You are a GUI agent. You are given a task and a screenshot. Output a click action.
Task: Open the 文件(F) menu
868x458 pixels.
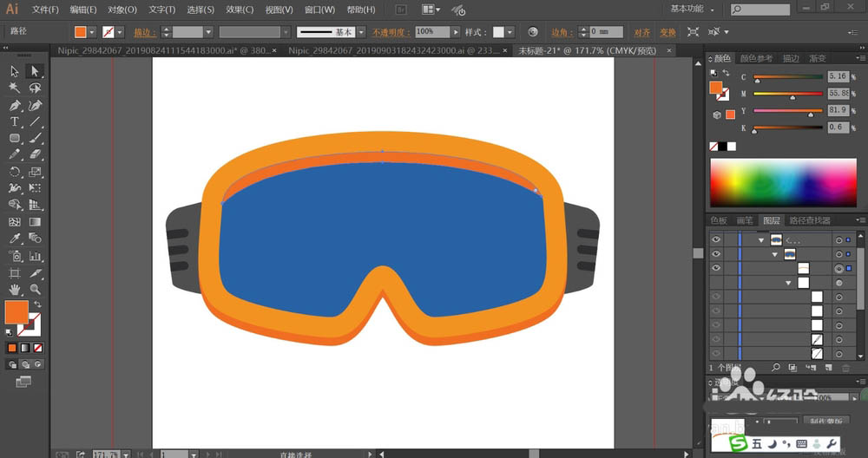(45, 10)
